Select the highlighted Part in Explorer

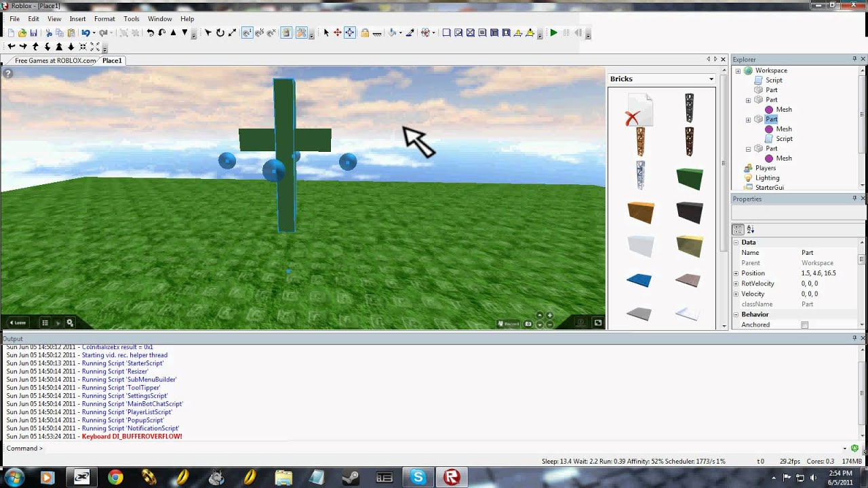[x=771, y=119]
